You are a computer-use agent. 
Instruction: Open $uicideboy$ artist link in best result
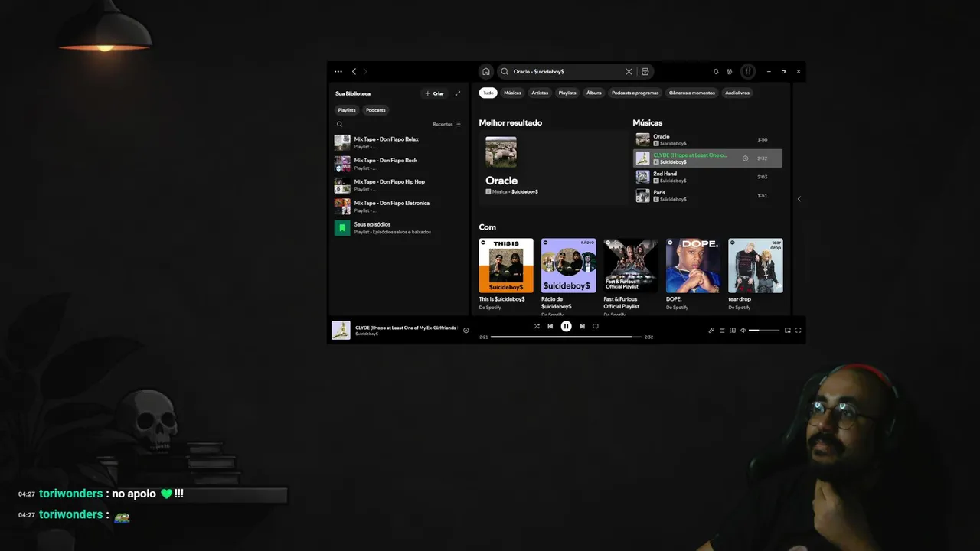click(524, 191)
